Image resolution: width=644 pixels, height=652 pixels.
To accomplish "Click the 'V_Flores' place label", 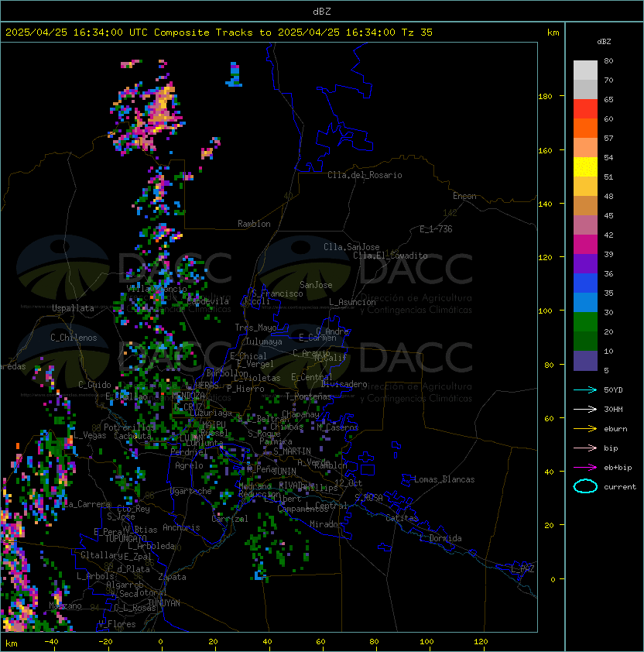I will coord(117,624).
